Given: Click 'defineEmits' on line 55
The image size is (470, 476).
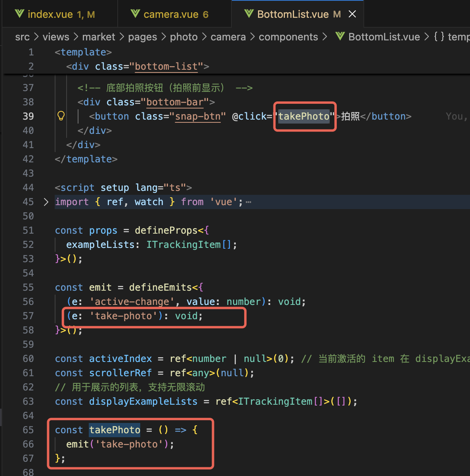Looking at the screenshot, I should (160, 287).
